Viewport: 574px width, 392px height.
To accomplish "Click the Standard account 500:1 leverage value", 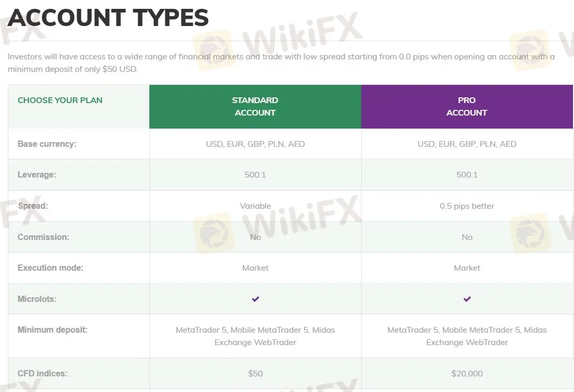I will coord(255,175).
